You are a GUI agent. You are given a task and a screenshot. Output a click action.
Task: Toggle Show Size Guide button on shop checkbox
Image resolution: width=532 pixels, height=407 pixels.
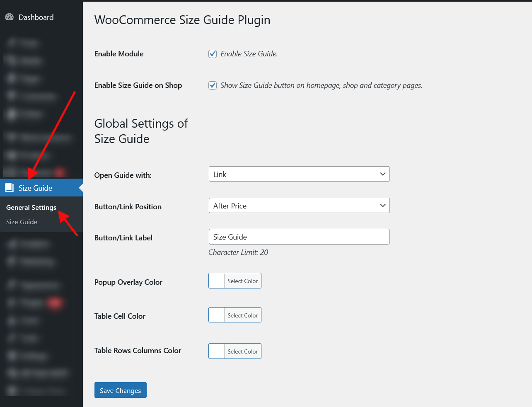point(213,85)
